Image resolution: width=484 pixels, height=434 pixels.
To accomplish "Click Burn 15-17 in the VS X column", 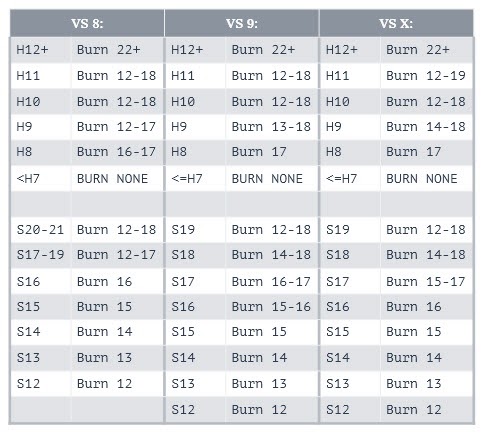I will pyautogui.click(x=426, y=282).
